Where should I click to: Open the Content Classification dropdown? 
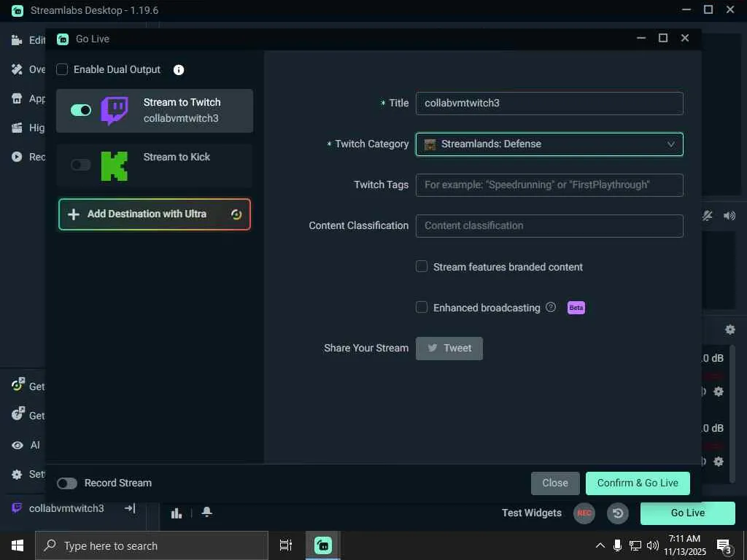tap(549, 226)
